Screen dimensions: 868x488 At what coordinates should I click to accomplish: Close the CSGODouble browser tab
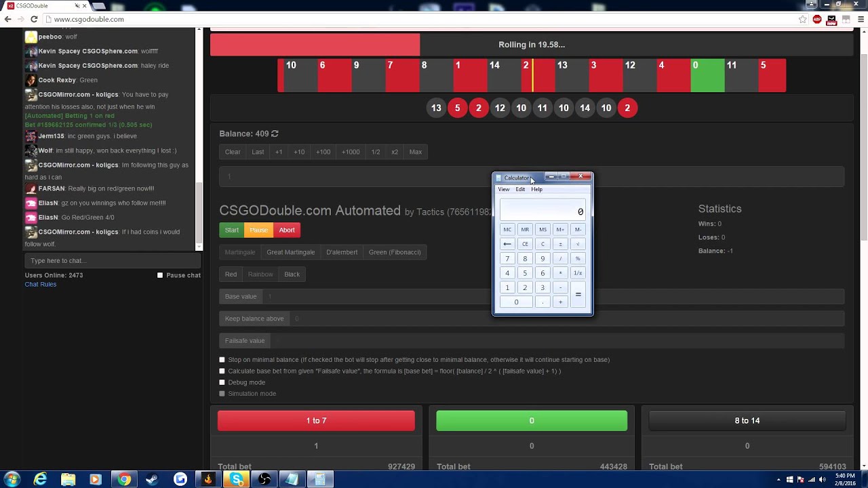pos(84,5)
